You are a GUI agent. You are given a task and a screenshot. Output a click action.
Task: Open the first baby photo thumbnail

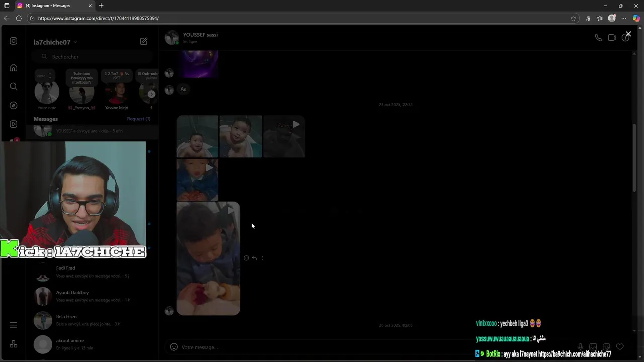pyautogui.click(x=197, y=136)
